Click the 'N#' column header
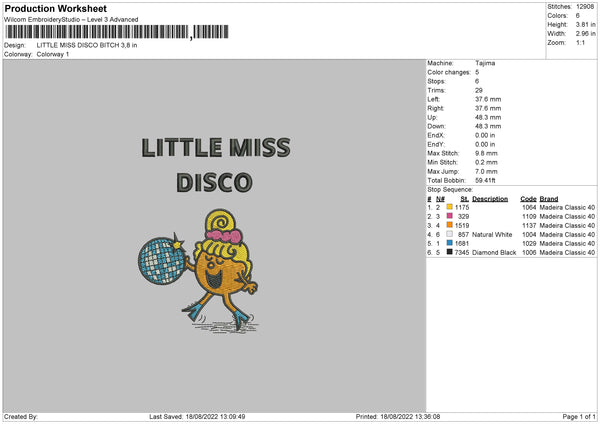This screenshot has height=424, width=600. point(440,199)
